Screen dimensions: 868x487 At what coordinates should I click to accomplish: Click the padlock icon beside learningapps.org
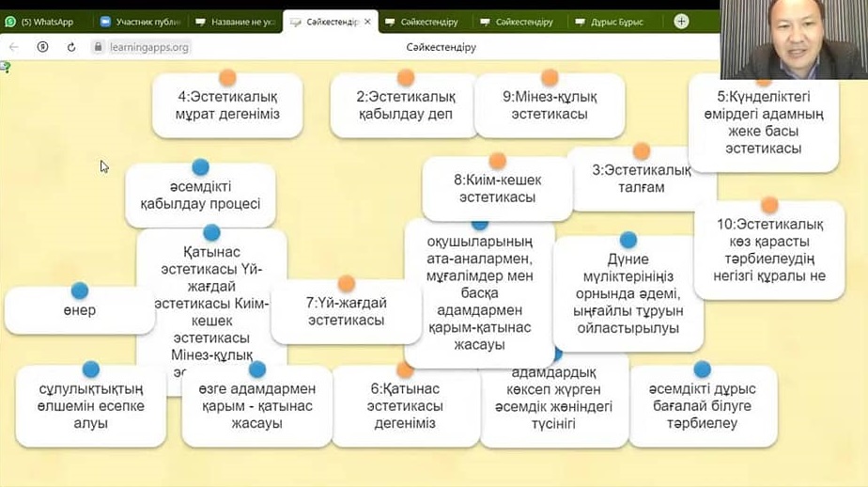(98, 46)
